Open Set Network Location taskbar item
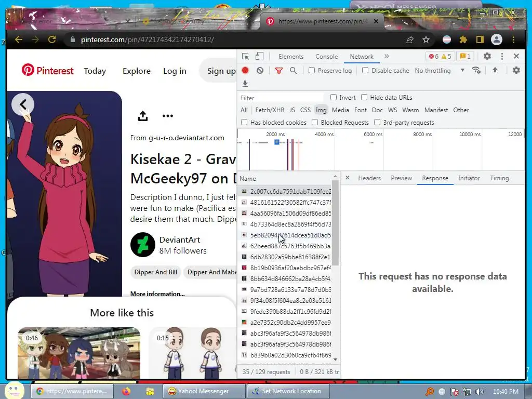532x399 pixels. pos(288,391)
